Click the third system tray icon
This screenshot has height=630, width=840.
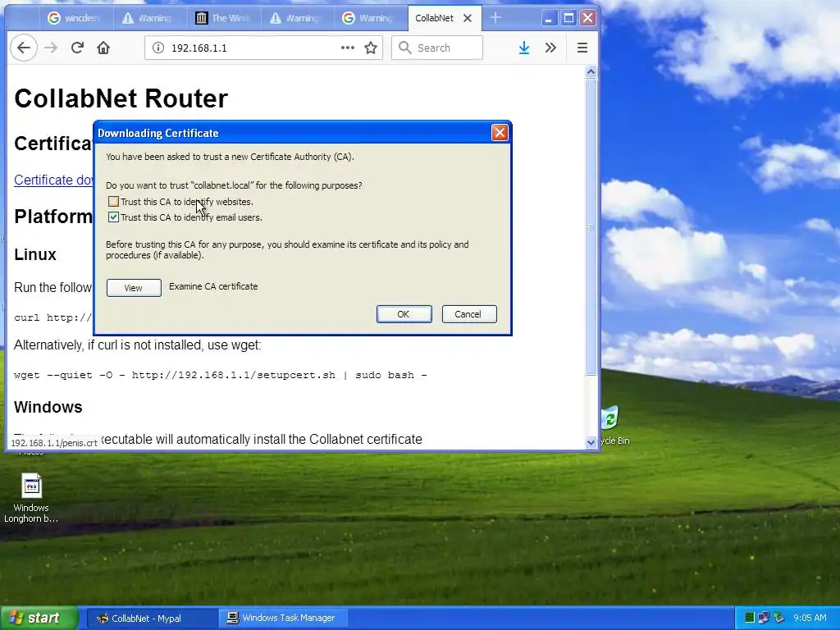779,619
